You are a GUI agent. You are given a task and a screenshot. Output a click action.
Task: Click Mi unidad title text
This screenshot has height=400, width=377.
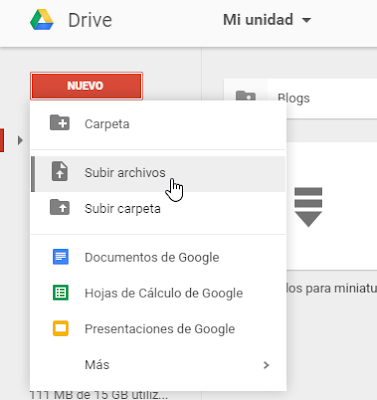[258, 20]
